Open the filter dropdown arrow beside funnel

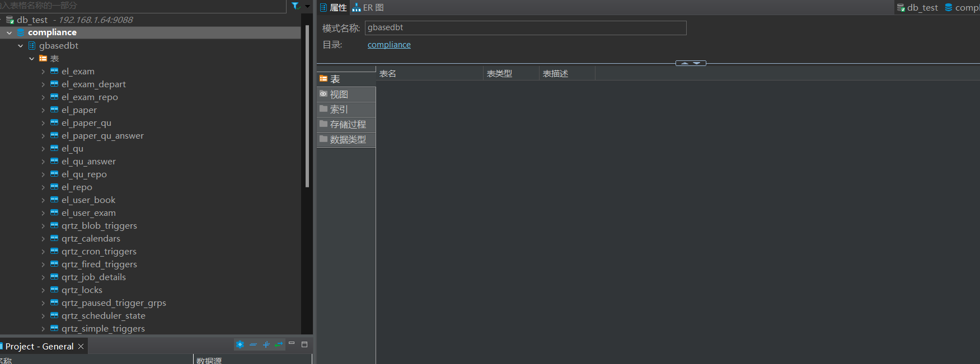pos(307,6)
